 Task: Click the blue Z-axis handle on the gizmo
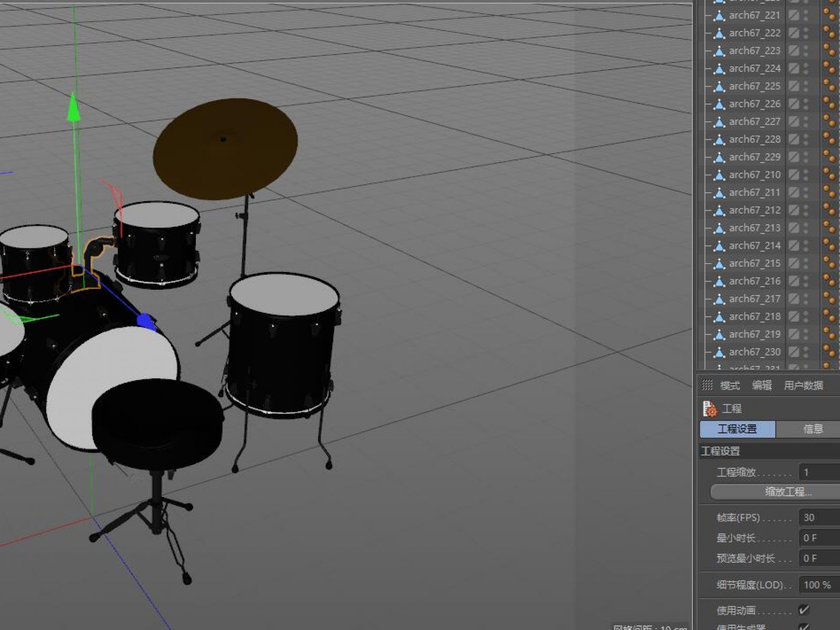pos(145,321)
